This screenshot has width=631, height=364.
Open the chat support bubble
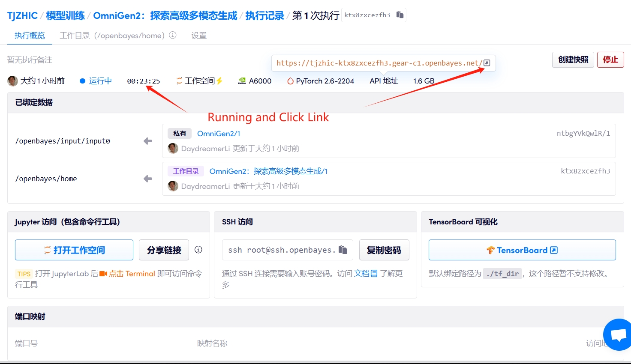pos(618,334)
